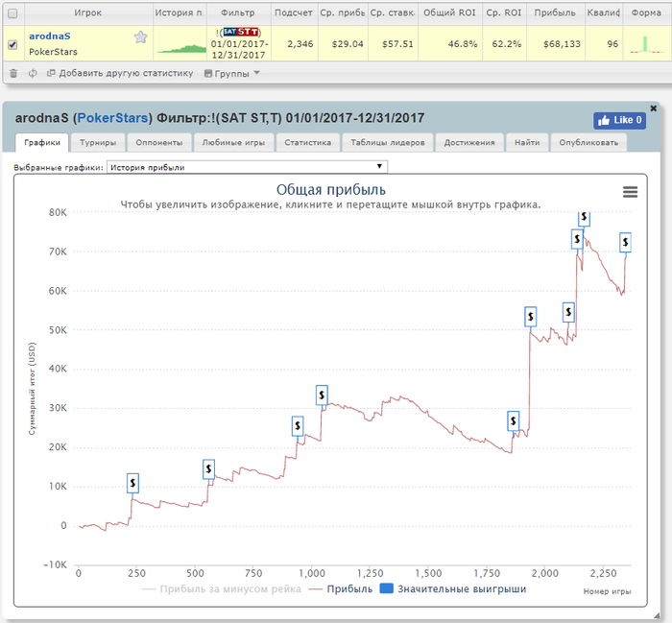The image size is (672, 623).
Task: Sort by the Ср. ROI column header
Action: point(504,12)
